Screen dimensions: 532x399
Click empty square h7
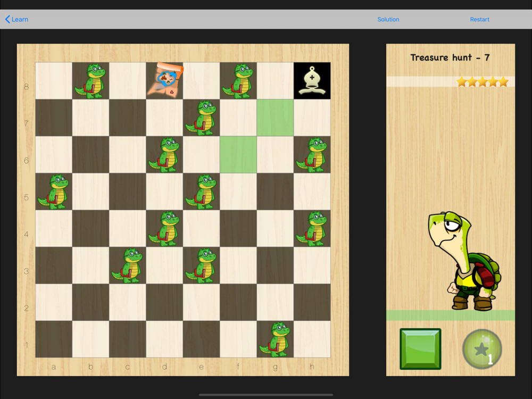pyautogui.click(x=312, y=118)
